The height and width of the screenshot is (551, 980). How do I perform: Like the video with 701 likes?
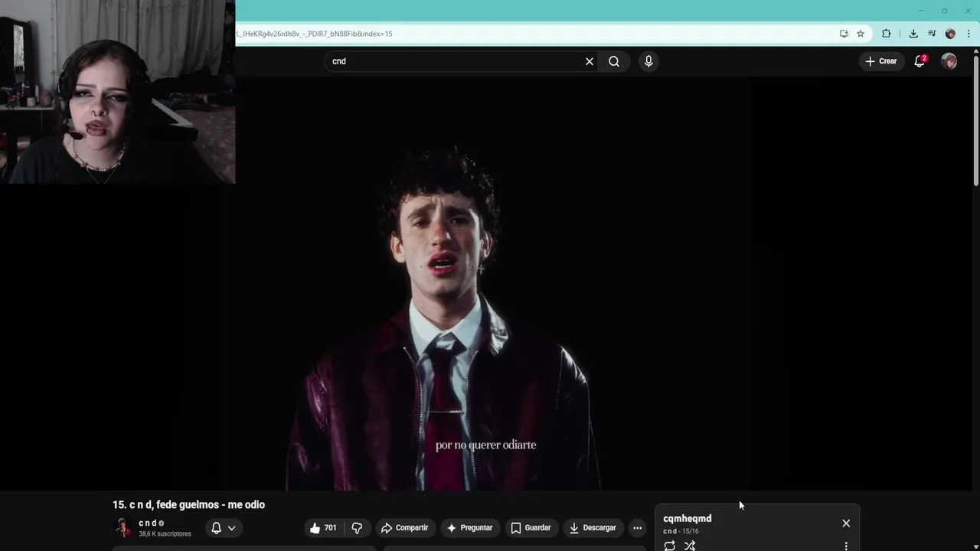[x=322, y=527]
